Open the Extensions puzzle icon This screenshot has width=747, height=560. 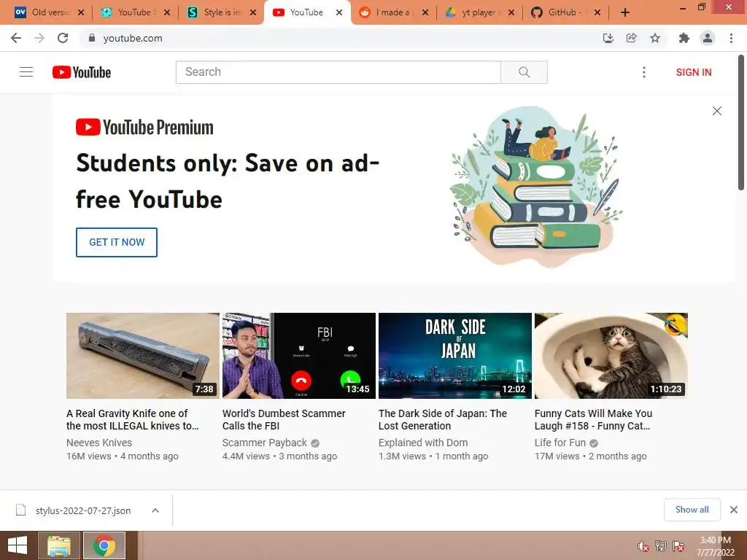(684, 38)
